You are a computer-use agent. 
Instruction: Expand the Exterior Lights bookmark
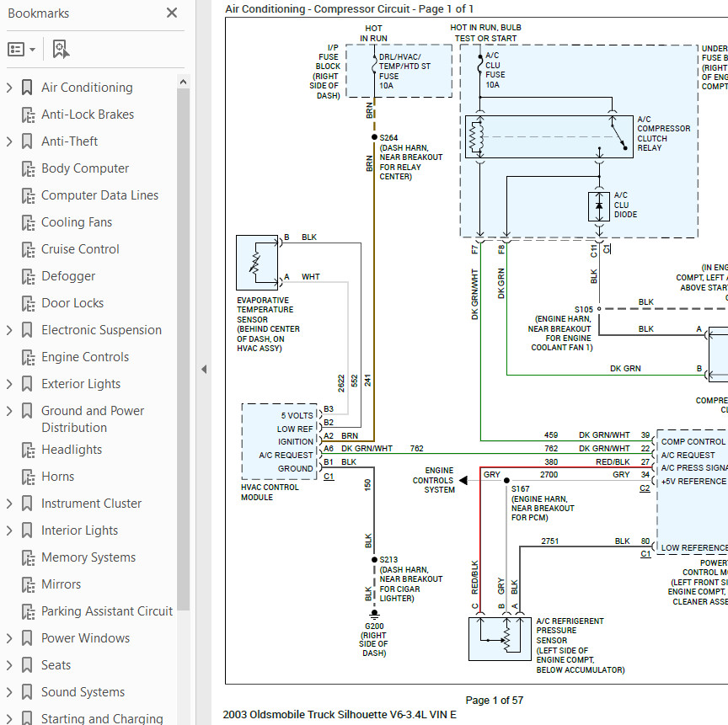pyautogui.click(x=8, y=383)
